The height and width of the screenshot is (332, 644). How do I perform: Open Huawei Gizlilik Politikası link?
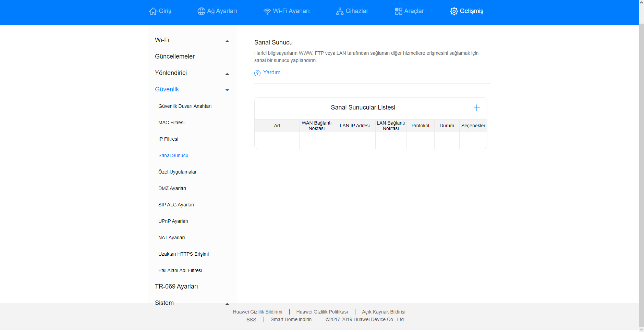(322, 312)
